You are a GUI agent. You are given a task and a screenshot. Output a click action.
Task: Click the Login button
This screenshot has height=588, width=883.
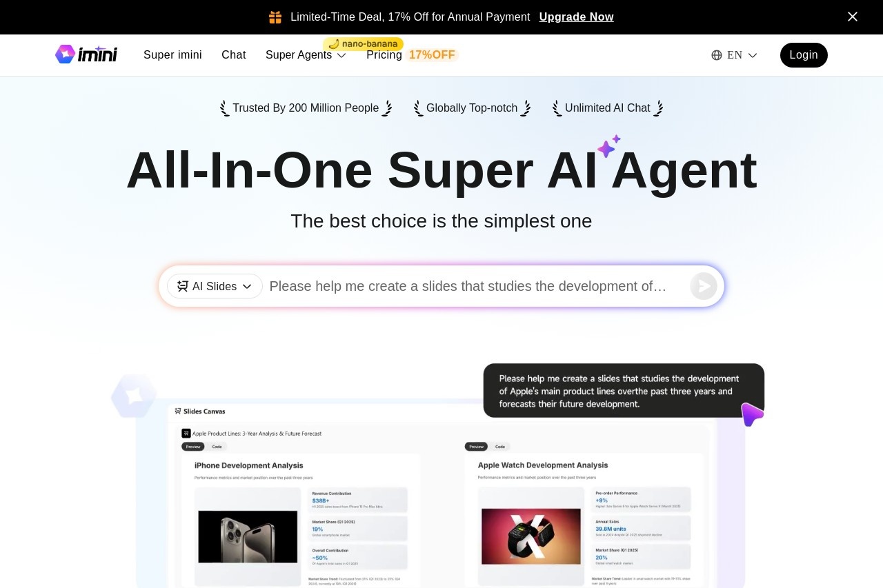pyautogui.click(x=804, y=55)
